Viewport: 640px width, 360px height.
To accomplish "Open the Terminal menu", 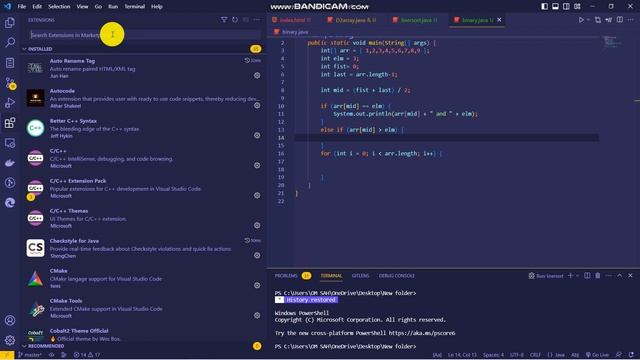I will (135, 7).
